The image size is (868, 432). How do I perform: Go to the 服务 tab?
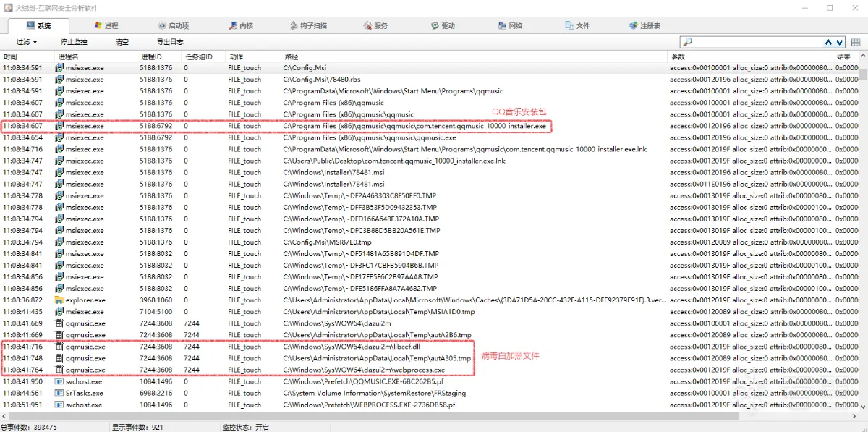click(x=375, y=25)
